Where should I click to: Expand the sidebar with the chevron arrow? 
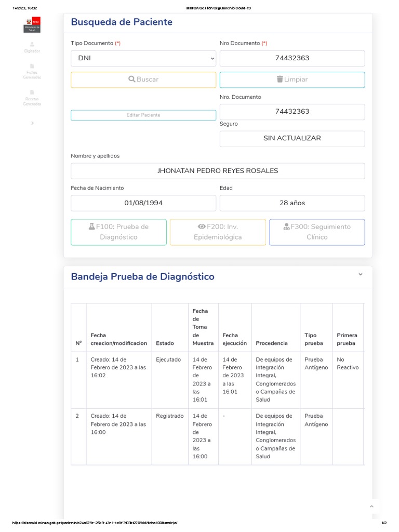[32, 123]
